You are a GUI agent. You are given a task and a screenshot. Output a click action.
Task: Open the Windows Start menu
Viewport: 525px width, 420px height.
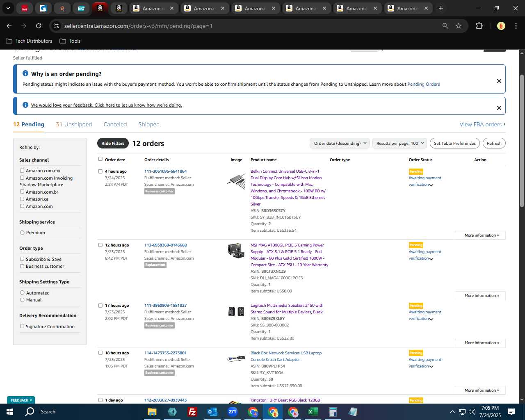click(10, 412)
